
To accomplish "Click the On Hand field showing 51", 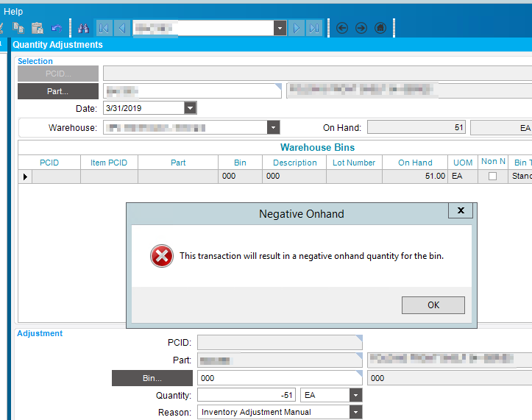I will (416, 127).
